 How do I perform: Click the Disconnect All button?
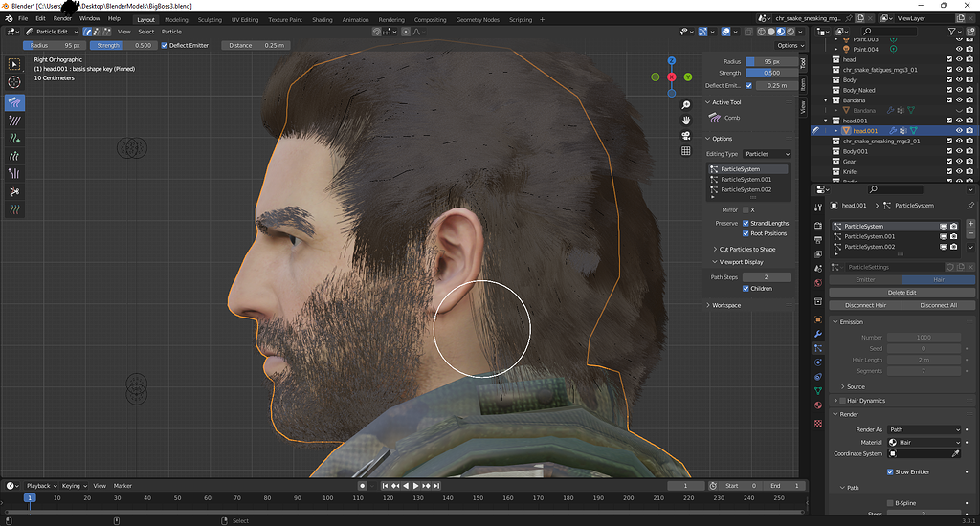[x=939, y=305]
